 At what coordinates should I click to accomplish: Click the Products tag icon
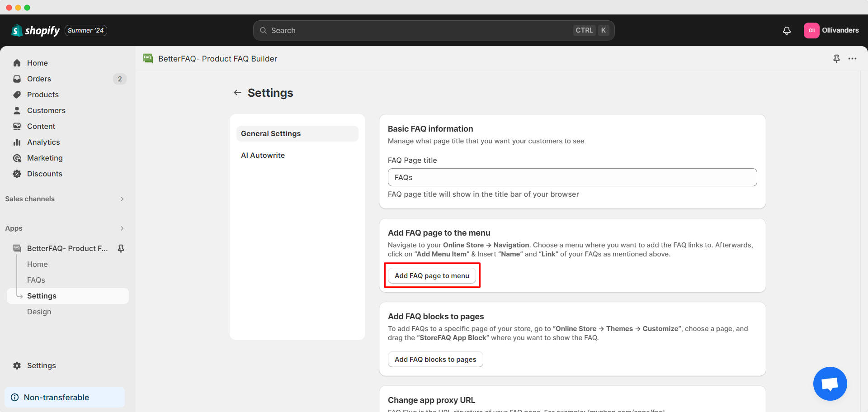(17, 95)
